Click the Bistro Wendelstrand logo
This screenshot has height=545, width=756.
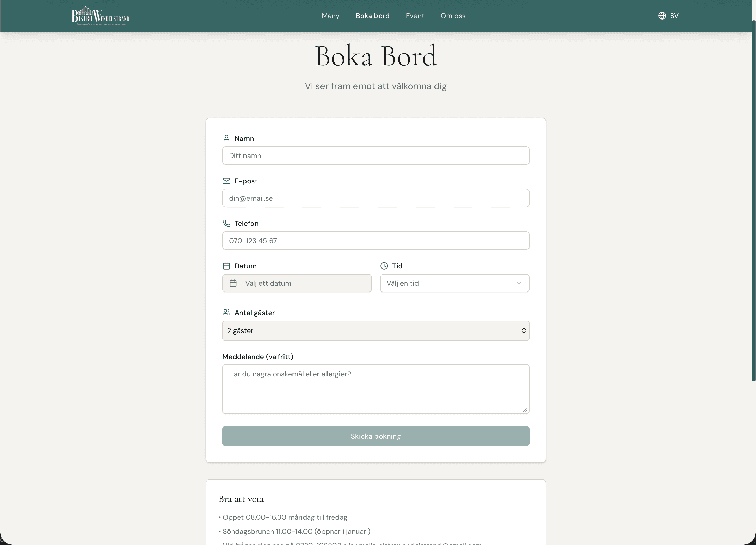(100, 16)
